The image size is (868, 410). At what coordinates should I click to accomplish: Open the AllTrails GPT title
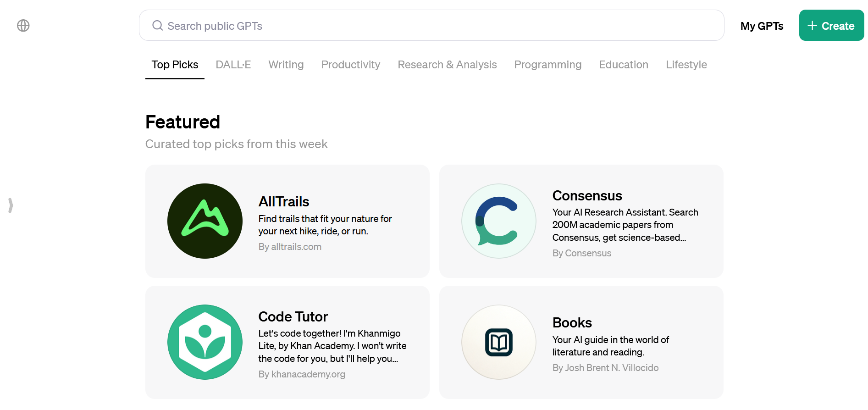click(284, 201)
